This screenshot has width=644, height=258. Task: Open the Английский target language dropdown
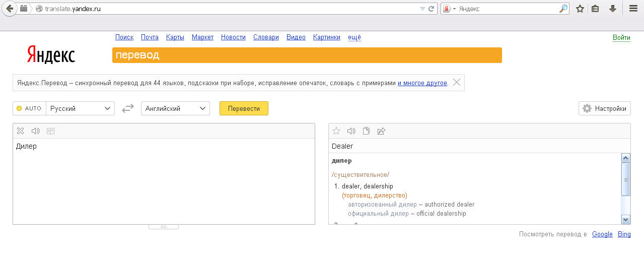tap(175, 108)
